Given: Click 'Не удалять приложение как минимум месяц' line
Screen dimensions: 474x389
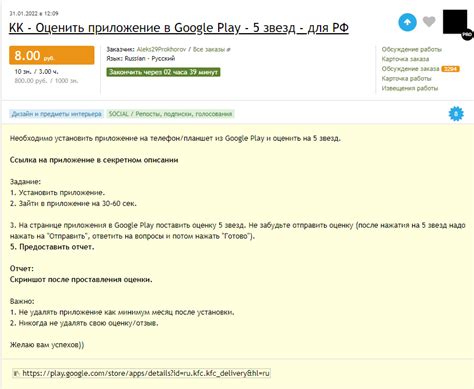Looking at the screenshot, I should (x=122, y=312).
